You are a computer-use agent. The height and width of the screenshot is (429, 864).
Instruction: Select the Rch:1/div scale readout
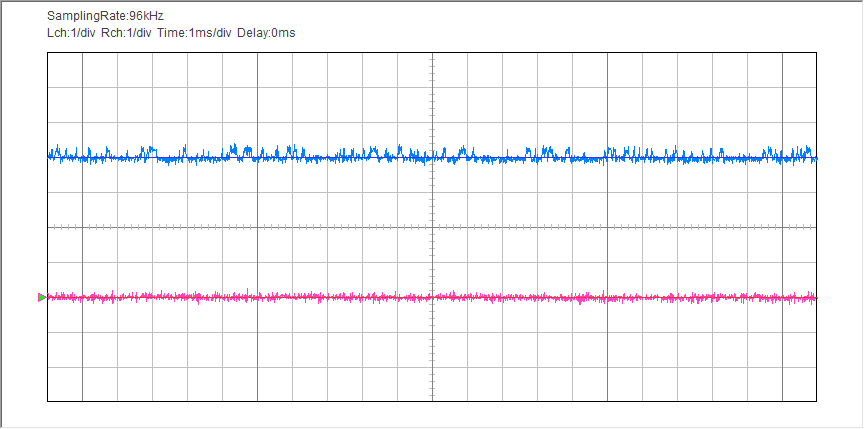tap(126, 33)
